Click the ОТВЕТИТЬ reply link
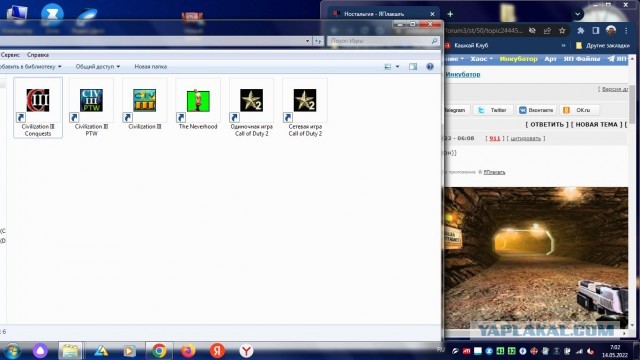This screenshot has height=360, width=640. click(x=547, y=124)
